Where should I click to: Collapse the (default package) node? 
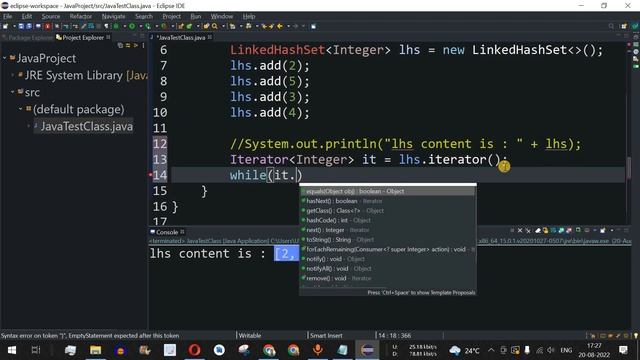20,109
